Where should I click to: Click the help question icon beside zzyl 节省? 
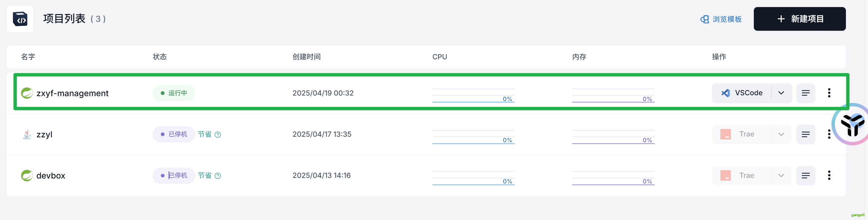coord(218,135)
